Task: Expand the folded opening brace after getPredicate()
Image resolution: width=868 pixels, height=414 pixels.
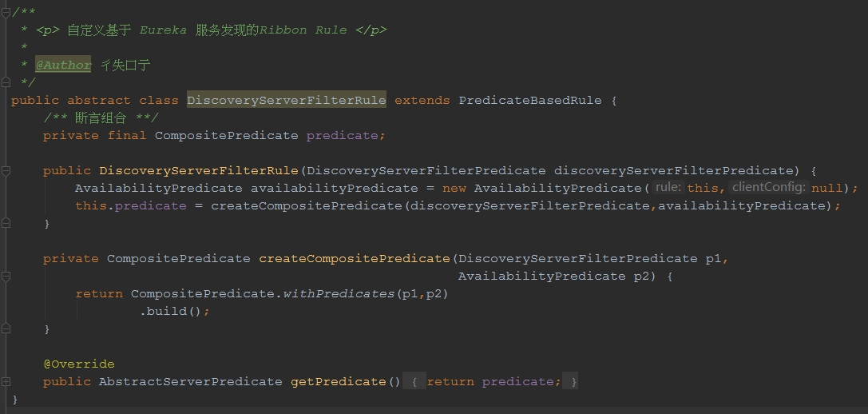Action: pyautogui.click(x=414, y=382)
